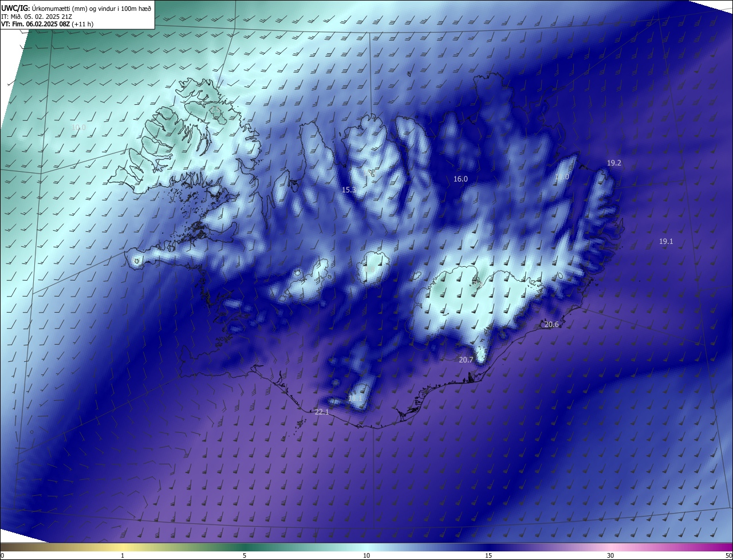733x560 pixels.
Task: Select the 5 tick on the color scale
Action: click(x=245, y=555)
